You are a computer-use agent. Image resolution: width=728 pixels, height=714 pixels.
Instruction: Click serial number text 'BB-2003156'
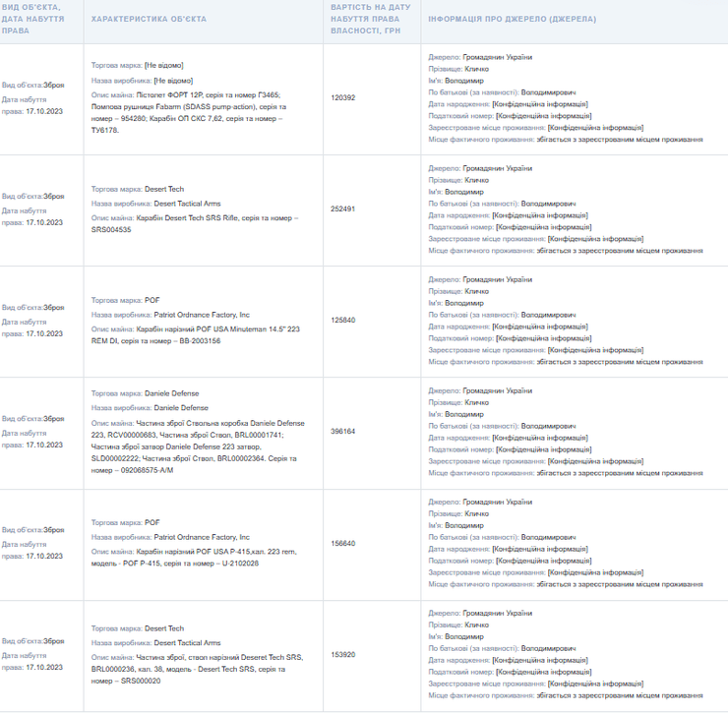[199, 341]
